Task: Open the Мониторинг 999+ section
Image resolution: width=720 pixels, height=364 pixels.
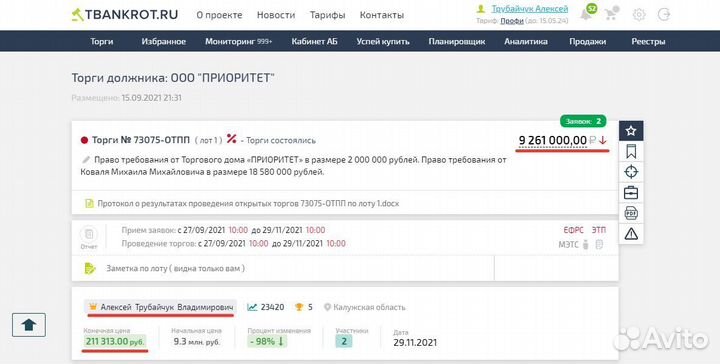Action: click(238, 41)
